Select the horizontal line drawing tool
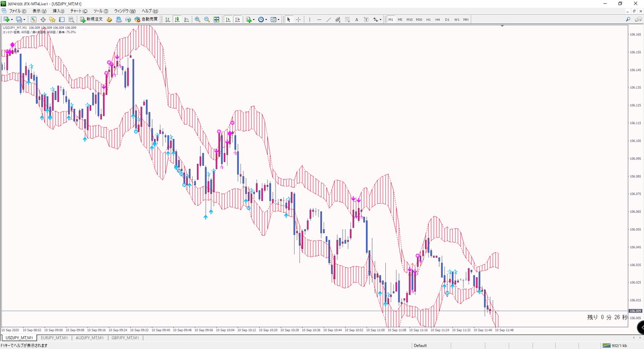This screenshot has height=349, width=644. click(319, 20)
